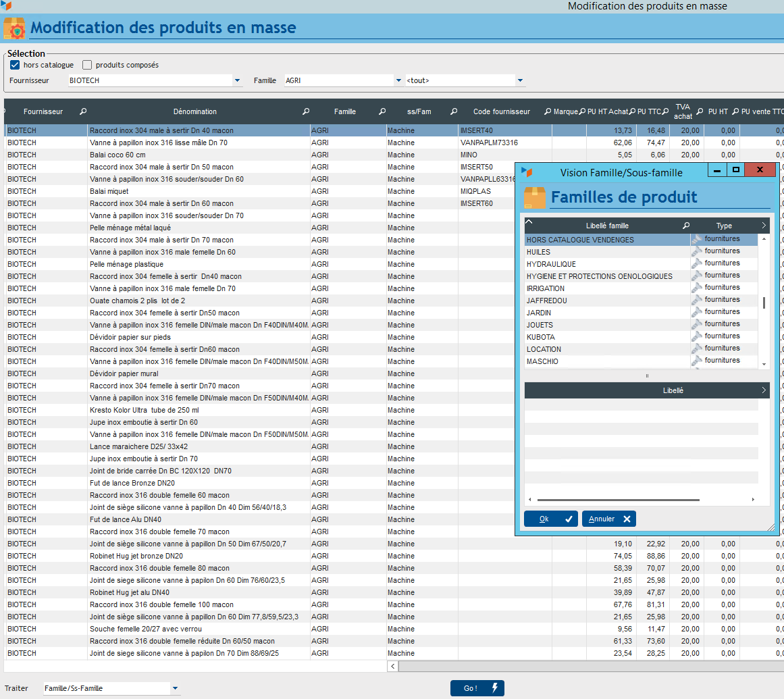Confirm with the Ok button
Screen dimensions: 784x699
coord(550,519)
